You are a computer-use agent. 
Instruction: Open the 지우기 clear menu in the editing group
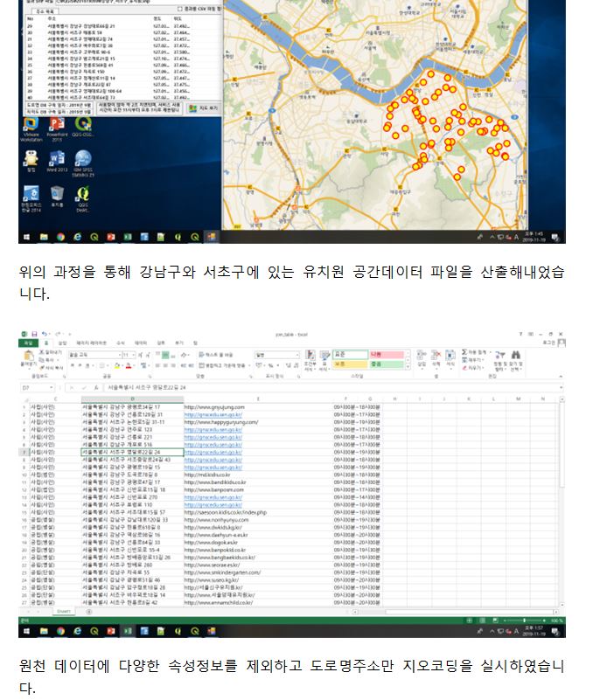tap(472, 368)
